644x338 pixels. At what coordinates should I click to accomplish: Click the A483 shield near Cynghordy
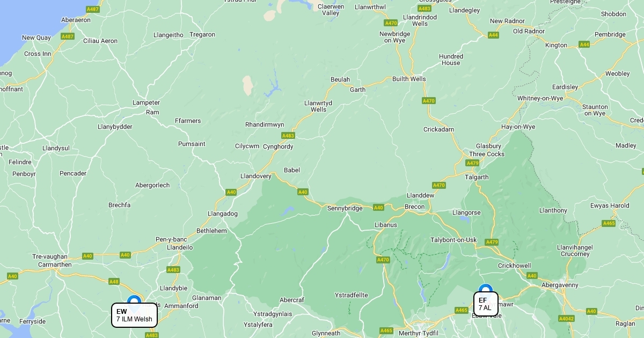pyautogui.click(x=288, y=136)
